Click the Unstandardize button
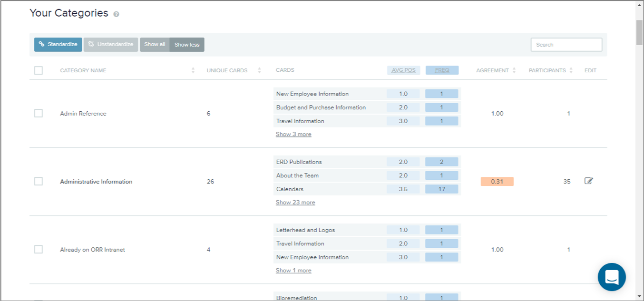 (x=111, y=44)
